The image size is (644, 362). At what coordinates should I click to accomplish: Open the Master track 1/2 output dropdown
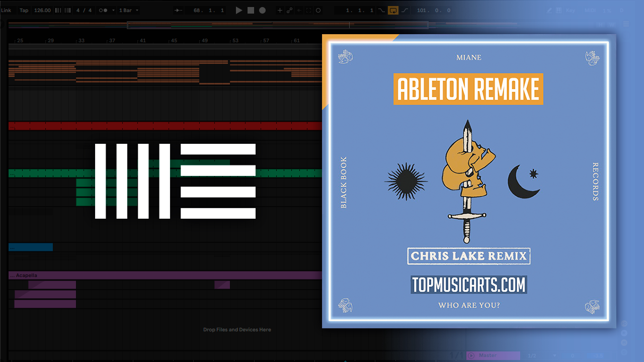point(532,355)
